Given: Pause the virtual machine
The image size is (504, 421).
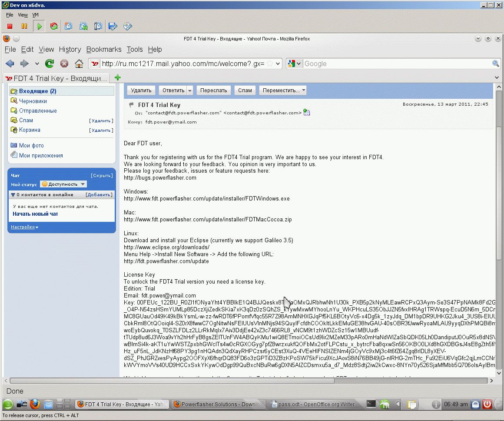Looking at the screenshot, I should tap(24, 27).
